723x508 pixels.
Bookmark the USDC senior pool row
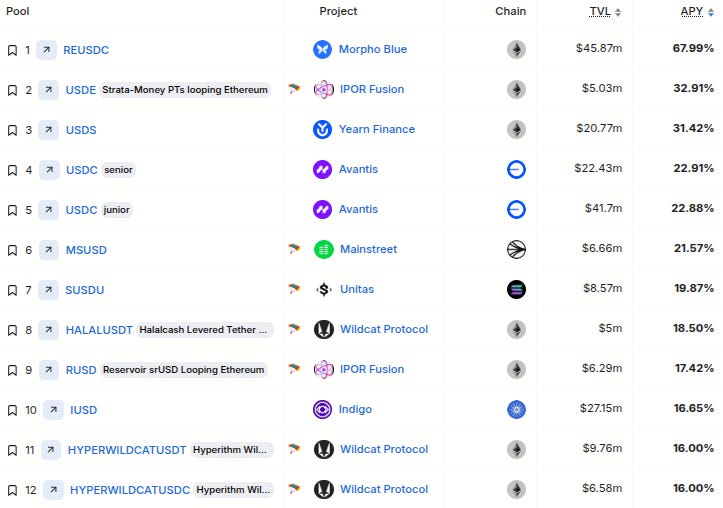[x=12, y=170]
